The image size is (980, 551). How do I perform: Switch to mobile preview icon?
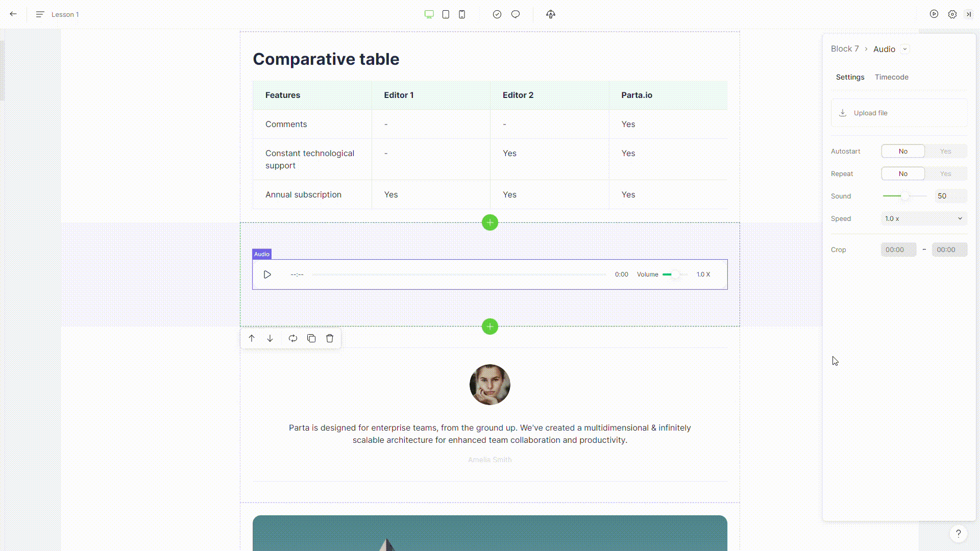462,14
